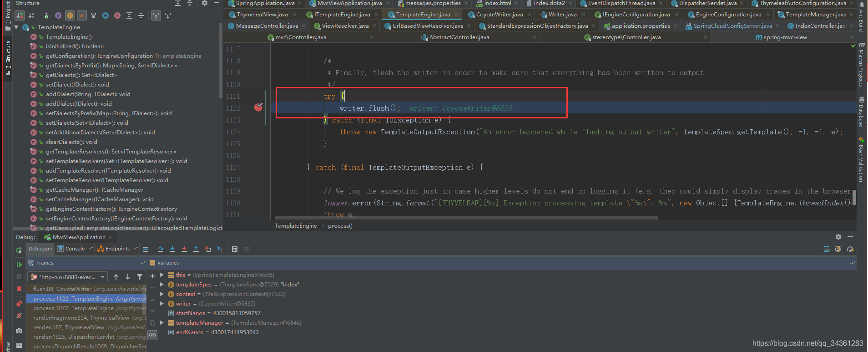Viewport: 868px width, 352px height.
Task: Click the camera thread dump icon
Action: [19, 331]
